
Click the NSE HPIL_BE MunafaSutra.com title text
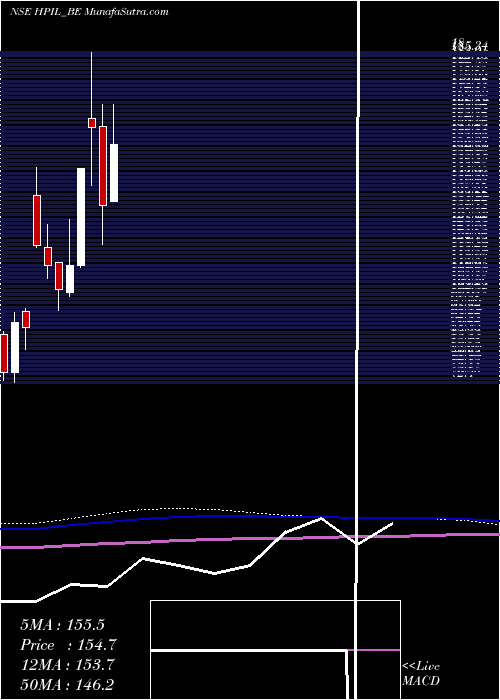(x=89, y=12)
